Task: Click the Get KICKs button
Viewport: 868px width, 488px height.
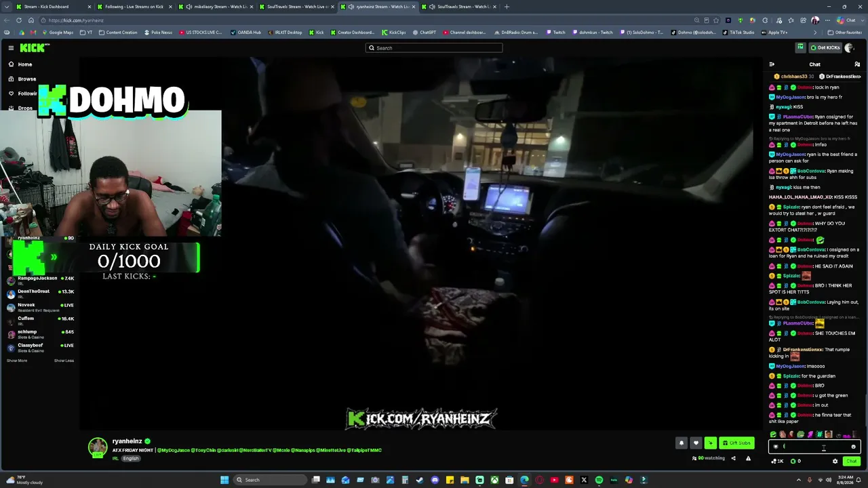Action: pyautogui.click(x=825, y=47)
